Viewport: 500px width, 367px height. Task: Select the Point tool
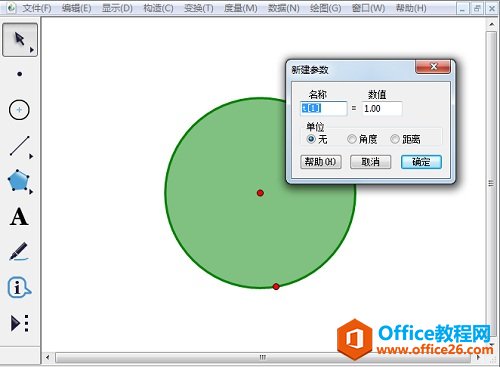[20, 74]
